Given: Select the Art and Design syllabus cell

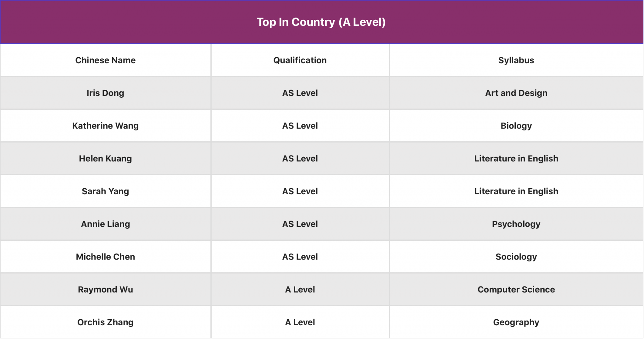Looking at the screenshot, I should tap(516, 93).
